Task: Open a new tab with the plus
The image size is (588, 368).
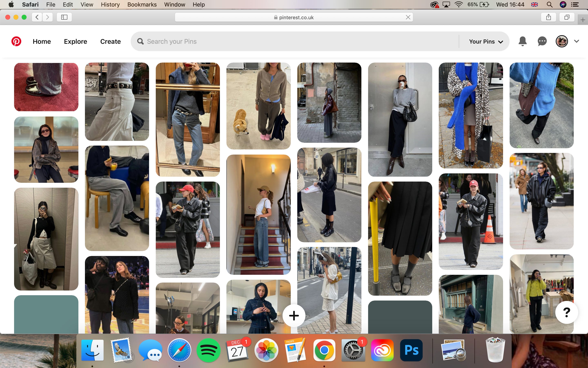Action: (x=583, y=20)
